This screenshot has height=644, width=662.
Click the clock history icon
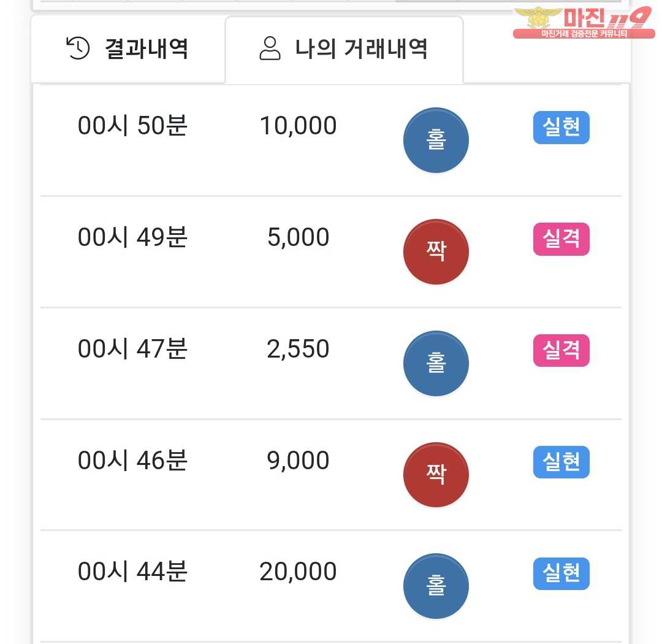[x=78, y=48]
